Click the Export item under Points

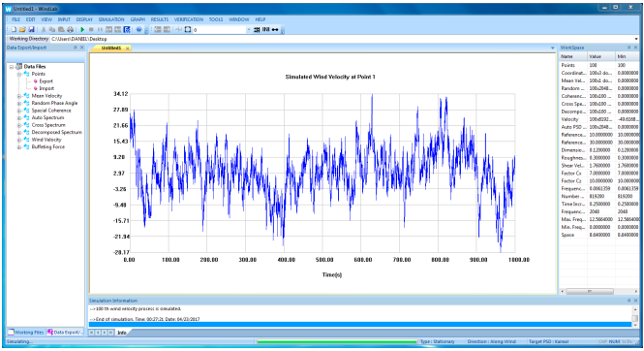click(46, 81)
